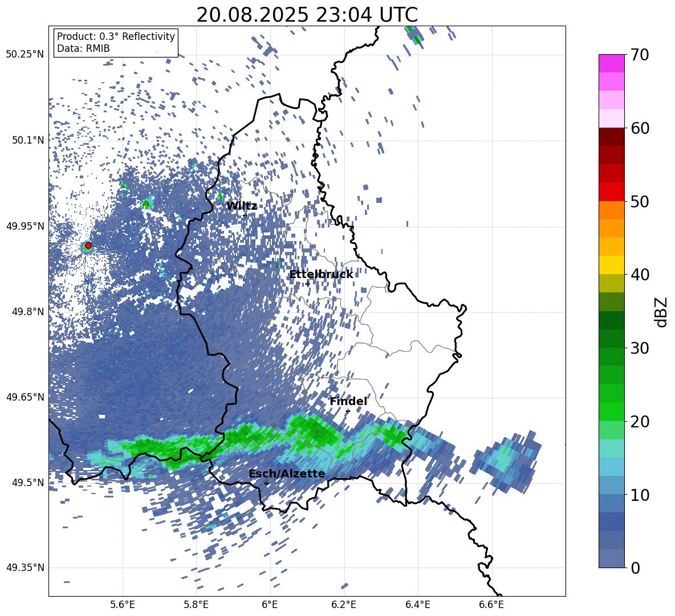
Task: Click the red radar site marker dot
Action: [x=88, y=246]
